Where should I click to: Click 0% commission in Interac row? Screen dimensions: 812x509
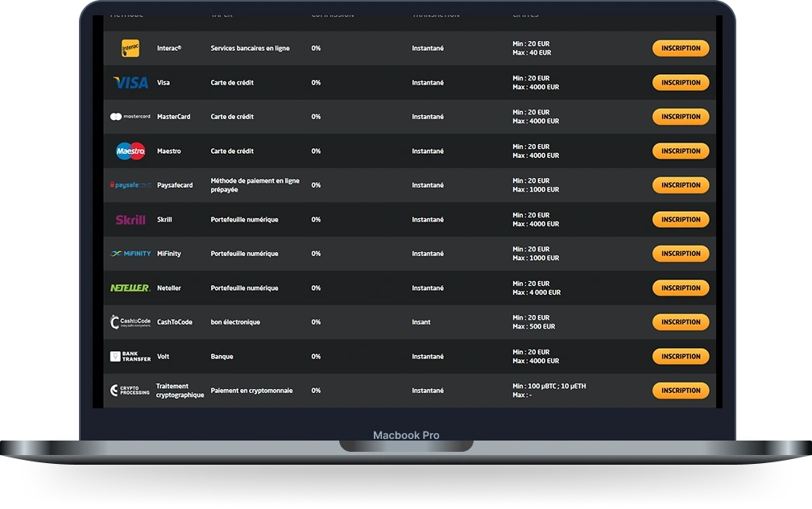point(316,48)
